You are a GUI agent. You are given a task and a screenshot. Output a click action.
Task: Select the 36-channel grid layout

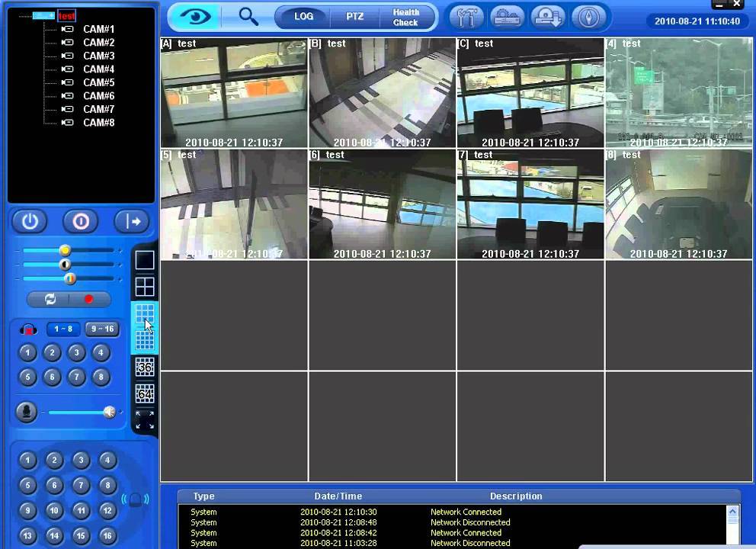pos(145,368)
